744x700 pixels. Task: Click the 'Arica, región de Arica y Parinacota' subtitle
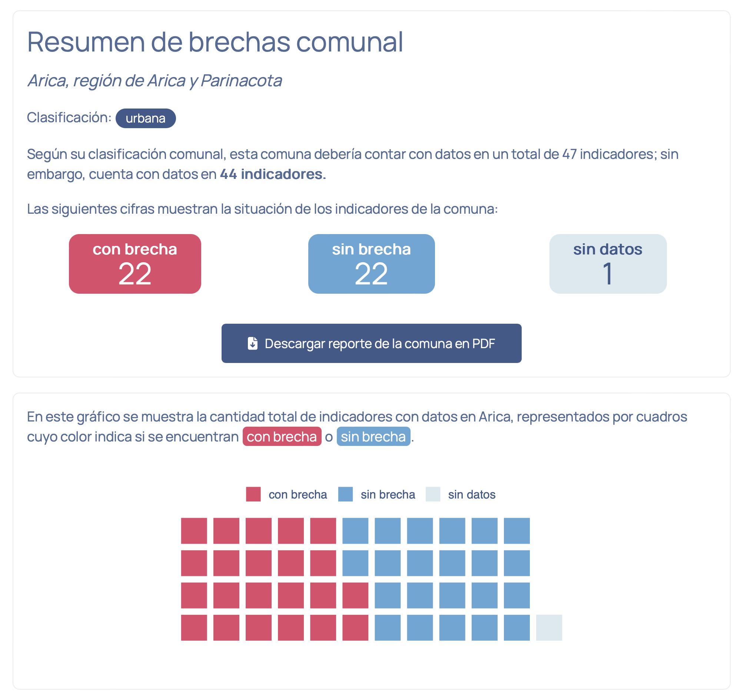click(155, 80)
